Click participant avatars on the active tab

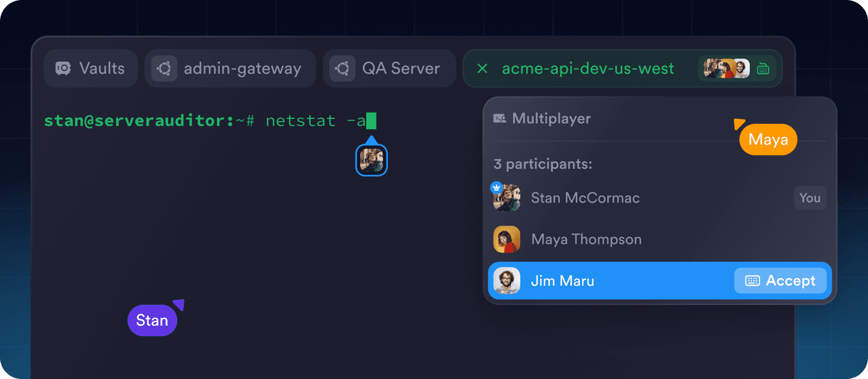[x=726, y=68]
